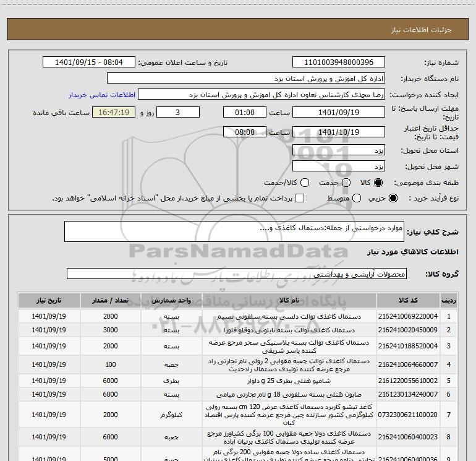Click product code 2162410060400023
Screen dimensions: 476x461
tap(408, 437)
